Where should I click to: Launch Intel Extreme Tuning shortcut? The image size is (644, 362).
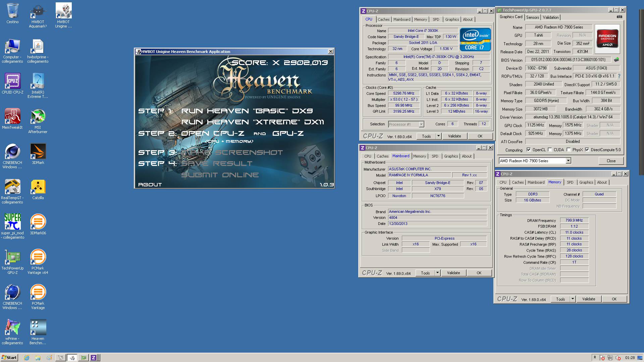38,86
